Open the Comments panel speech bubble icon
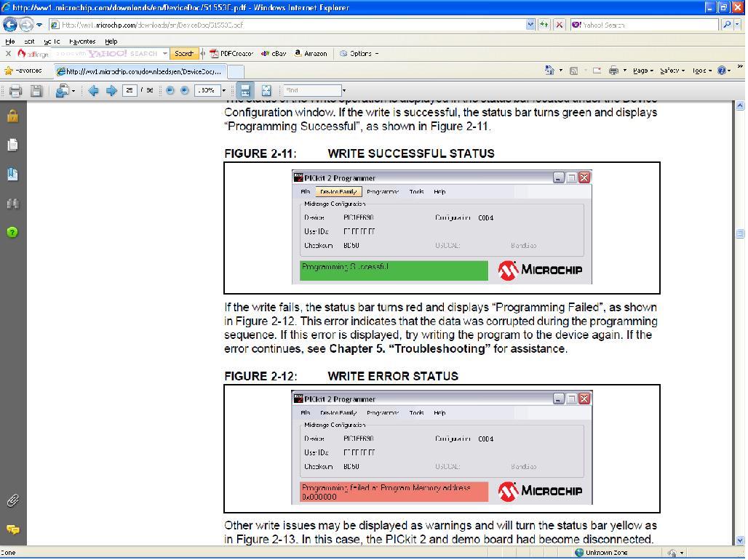The width and height of the screenshot is (748, 560). click(13, 529)
